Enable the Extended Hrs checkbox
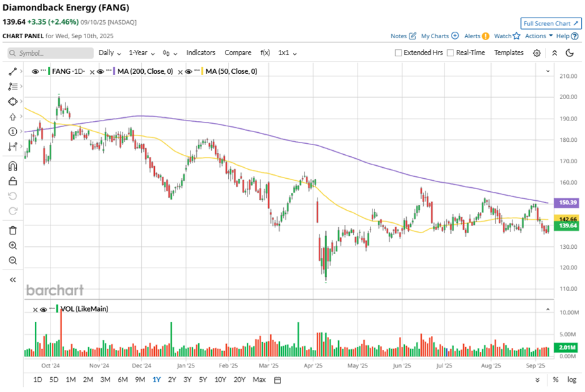 [398, 53]
